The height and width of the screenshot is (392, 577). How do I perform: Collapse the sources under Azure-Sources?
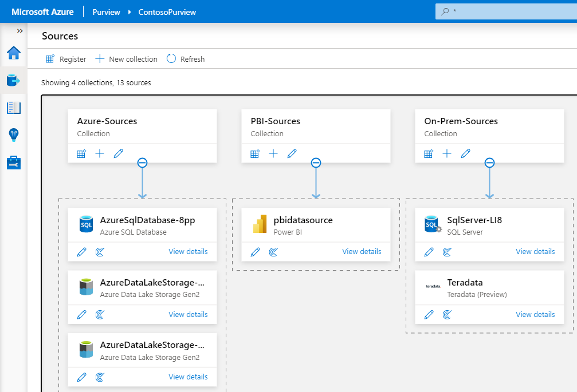(142, 163)
